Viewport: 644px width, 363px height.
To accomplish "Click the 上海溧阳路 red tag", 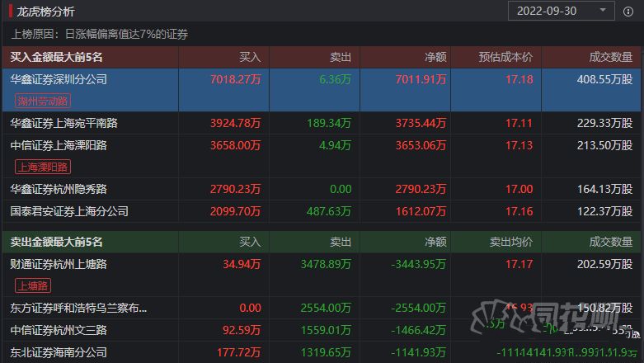I will pos(43,167).
